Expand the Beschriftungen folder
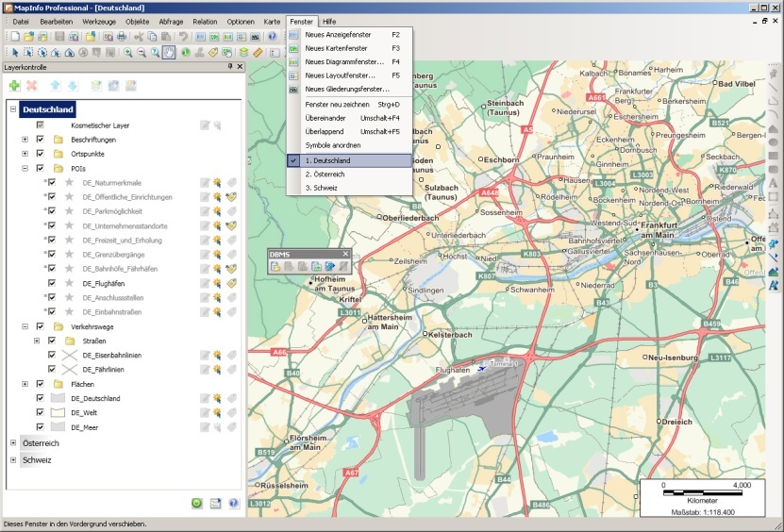 click(x=25, y=140)
